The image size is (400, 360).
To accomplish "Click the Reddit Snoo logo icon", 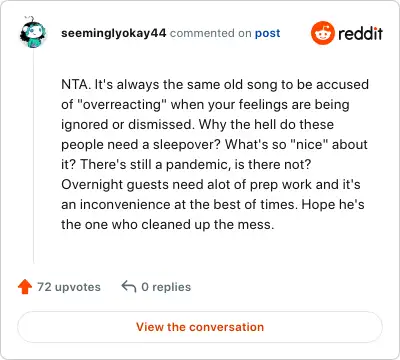I will tap(322, 33).
